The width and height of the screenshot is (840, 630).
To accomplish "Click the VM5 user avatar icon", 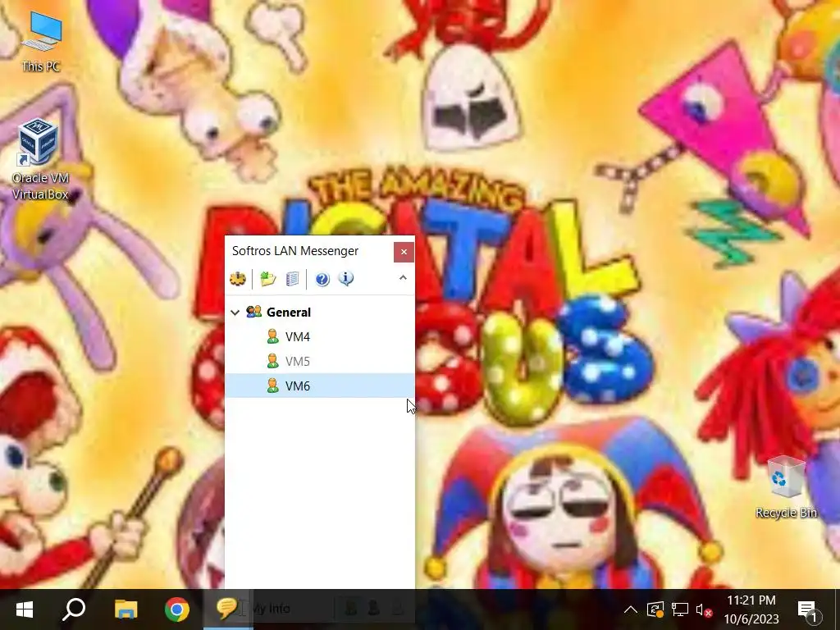I will pos(272,361).
